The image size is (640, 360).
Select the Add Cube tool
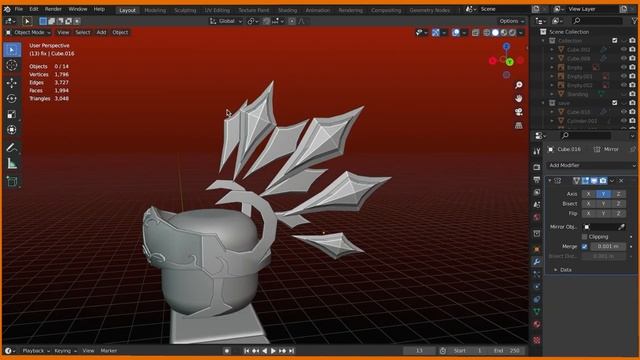click(12, 181)
